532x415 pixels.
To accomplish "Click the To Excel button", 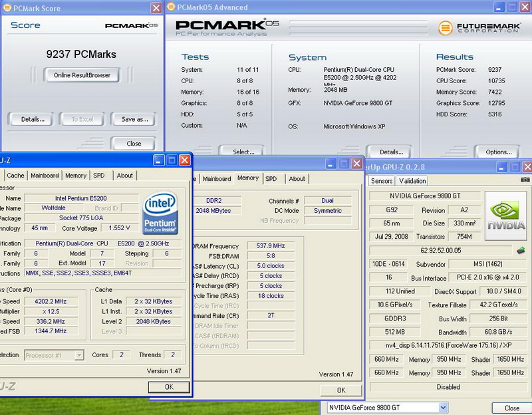I will (82, 119).
